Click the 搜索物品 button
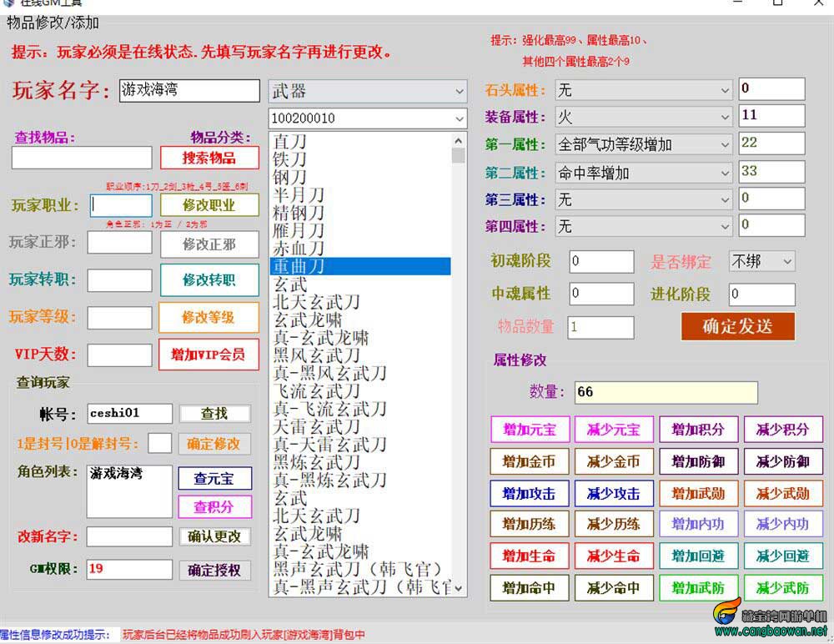 coord(209,158)
